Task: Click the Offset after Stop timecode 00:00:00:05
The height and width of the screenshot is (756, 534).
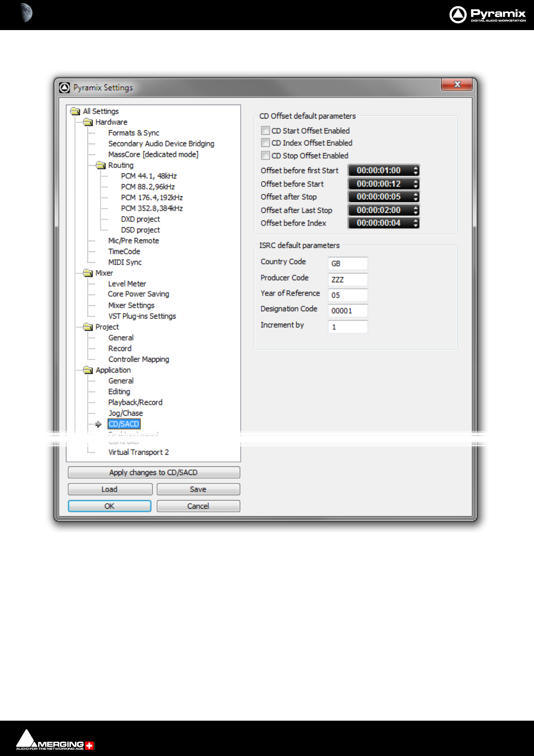Action: (379, 197)
